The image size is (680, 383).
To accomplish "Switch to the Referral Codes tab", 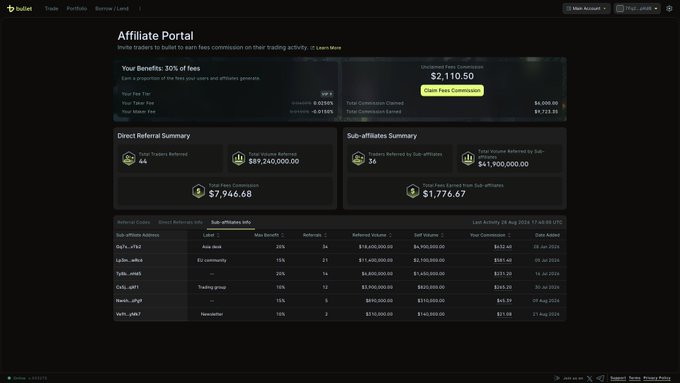I will tap(133, 222).
